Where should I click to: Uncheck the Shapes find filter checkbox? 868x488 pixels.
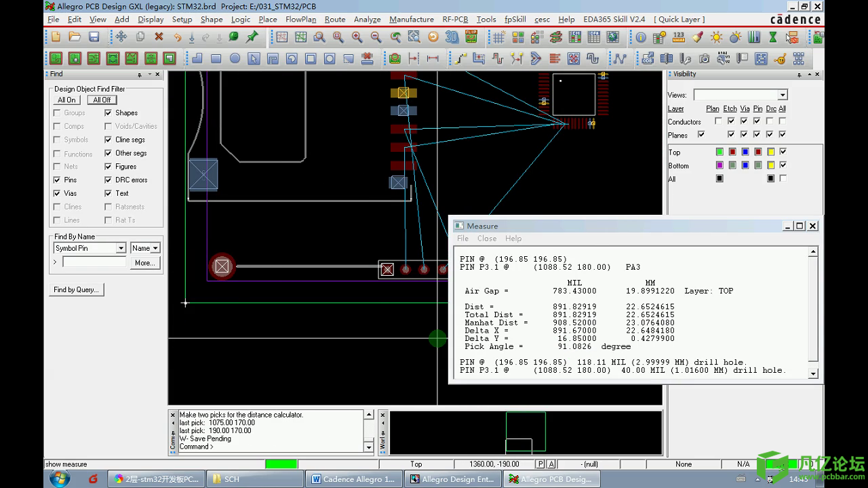point(108,113)
